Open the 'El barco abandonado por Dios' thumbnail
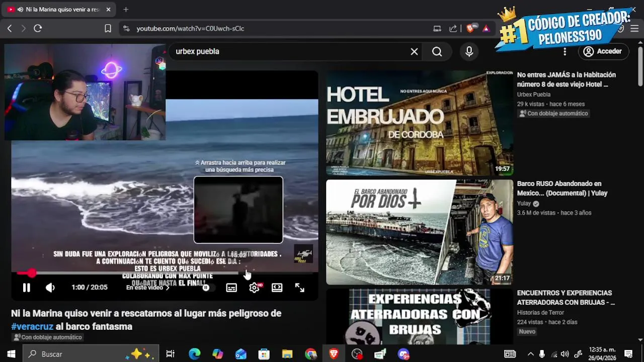 (420, 232)
